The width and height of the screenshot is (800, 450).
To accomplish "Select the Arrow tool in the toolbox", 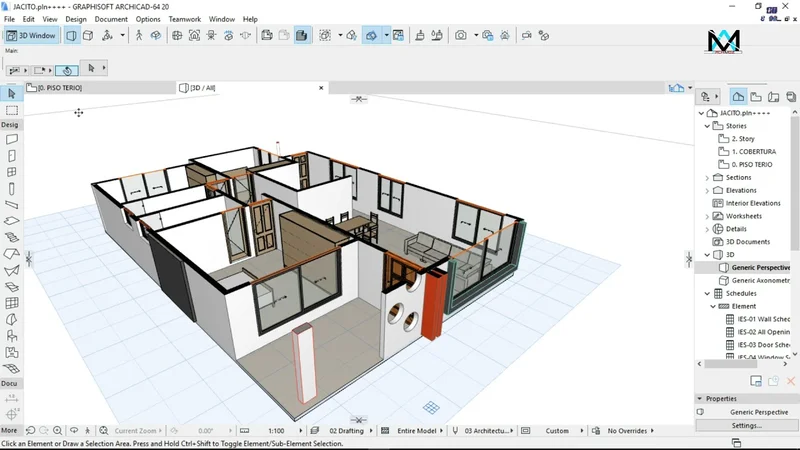I will pyautogui.click(x=12, y=94).
